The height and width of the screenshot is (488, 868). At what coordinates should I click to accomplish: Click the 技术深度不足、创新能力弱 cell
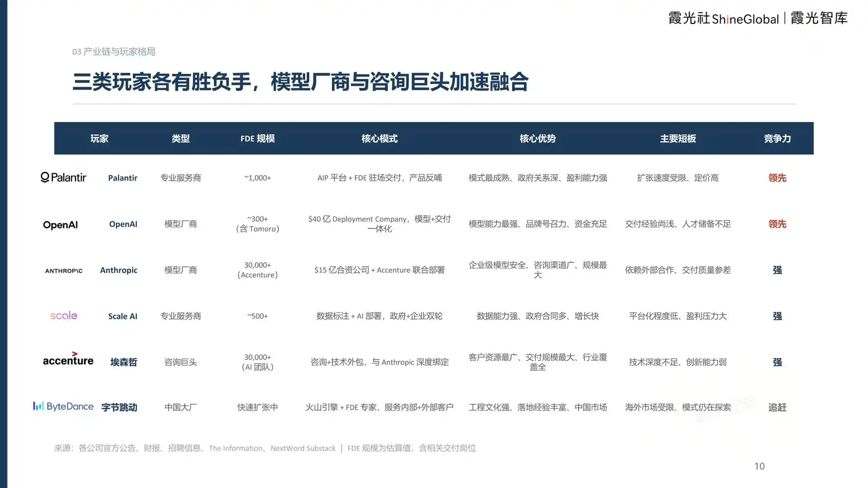coord(678,362)
